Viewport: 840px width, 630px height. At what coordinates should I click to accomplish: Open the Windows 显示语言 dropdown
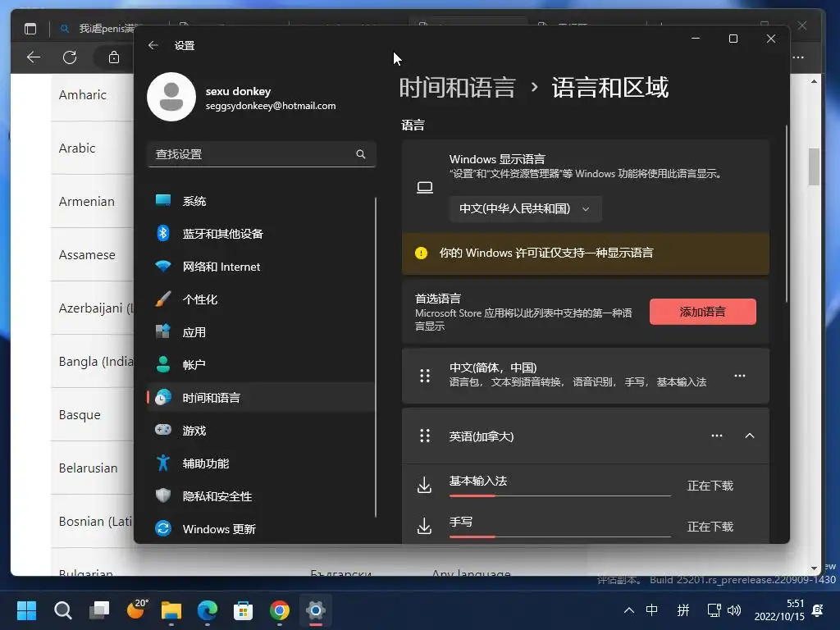526,209
